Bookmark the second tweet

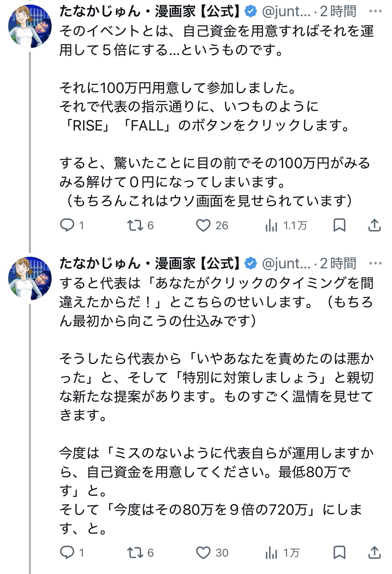tap(339, 553)
